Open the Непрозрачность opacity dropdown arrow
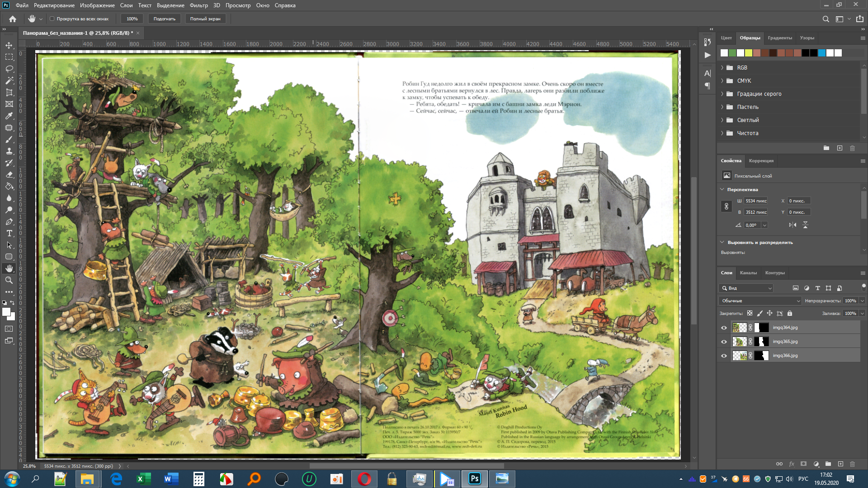This screenshot has height=488, width=868. click(x=862, y=301)
